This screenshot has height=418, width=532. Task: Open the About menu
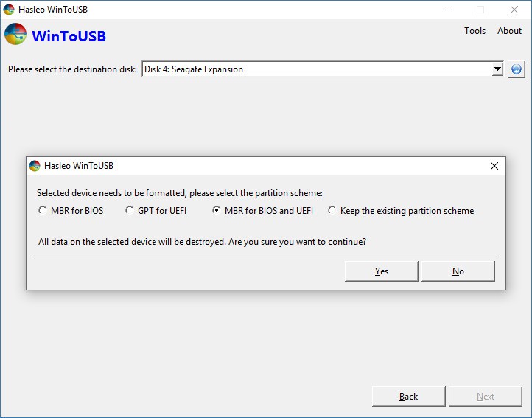509,31
